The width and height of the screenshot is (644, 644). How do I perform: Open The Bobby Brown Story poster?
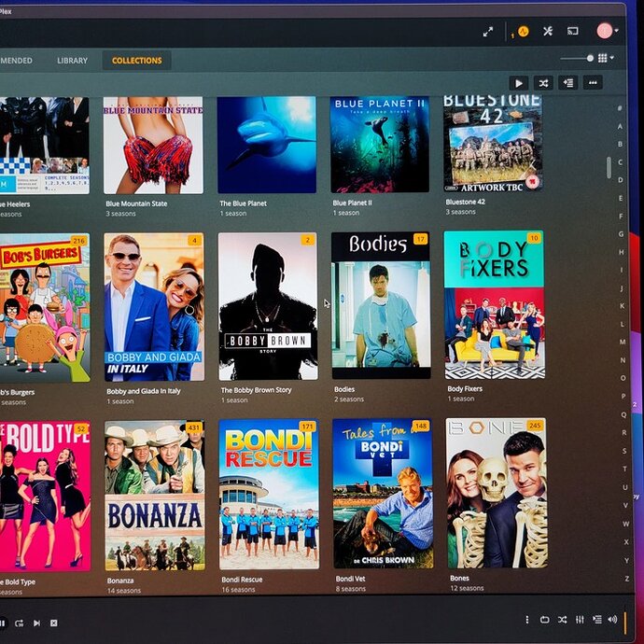(268, 306)
